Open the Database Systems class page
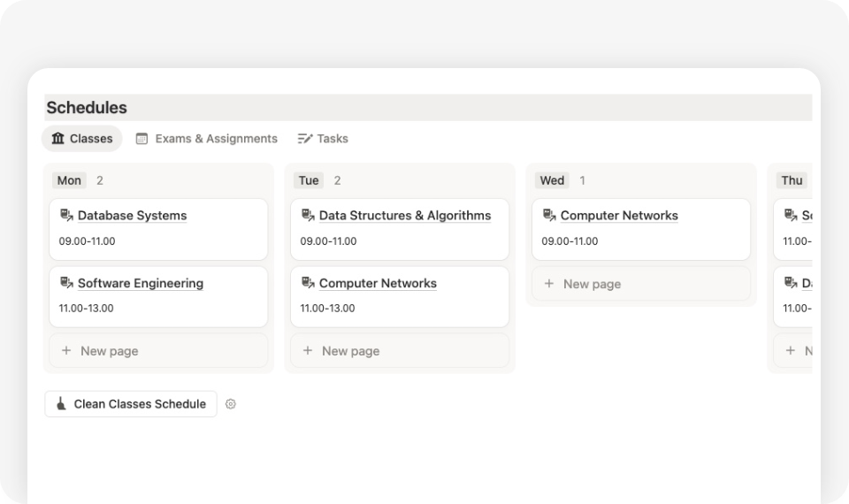This screenshot has width=849, height=504. click(132, 216)
